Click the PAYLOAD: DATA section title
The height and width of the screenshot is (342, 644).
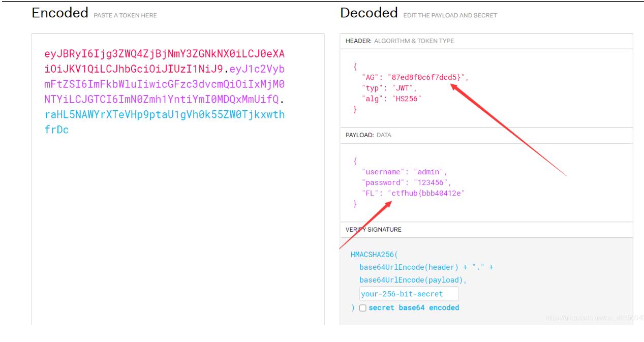point(370,135)
